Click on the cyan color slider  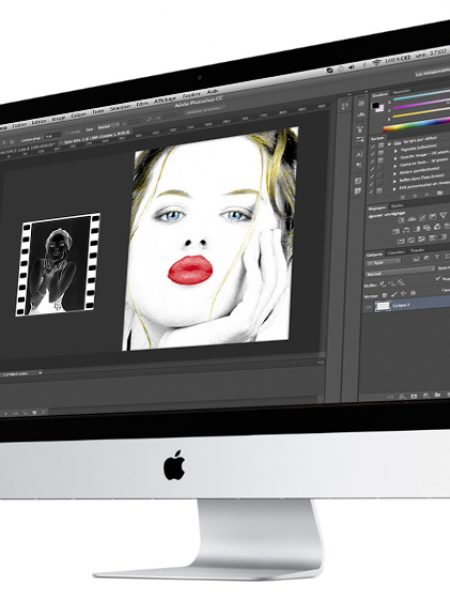click(x=422, y=95)
